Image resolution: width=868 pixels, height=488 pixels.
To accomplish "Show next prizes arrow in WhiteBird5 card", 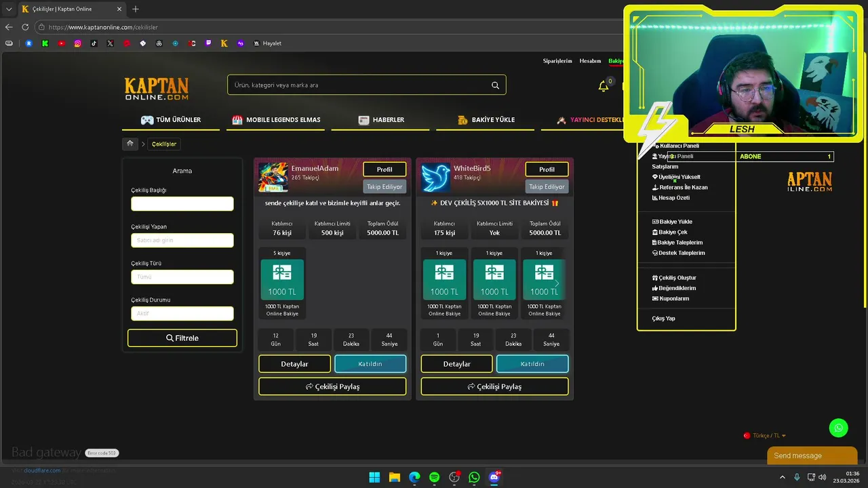I will coord(557,283).
